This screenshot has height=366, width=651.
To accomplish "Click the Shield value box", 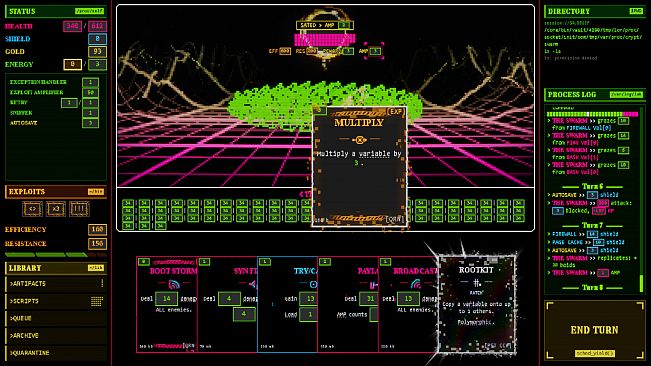I will coord(98,39).
